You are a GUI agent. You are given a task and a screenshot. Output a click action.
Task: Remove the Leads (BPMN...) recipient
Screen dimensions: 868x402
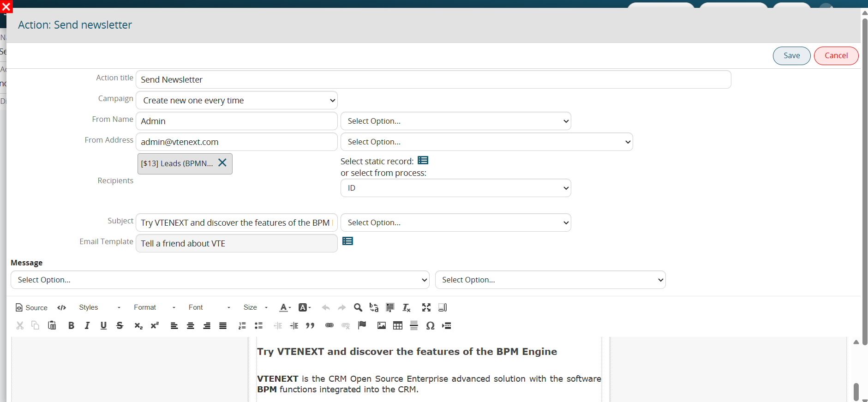[x=222, y=162]
